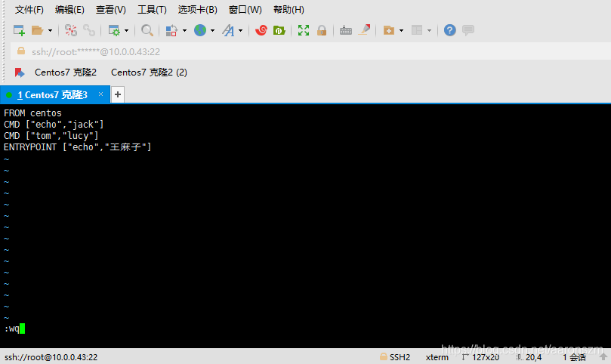Add a new tab with plus button
Screen dimensions: 611x364
118,94
